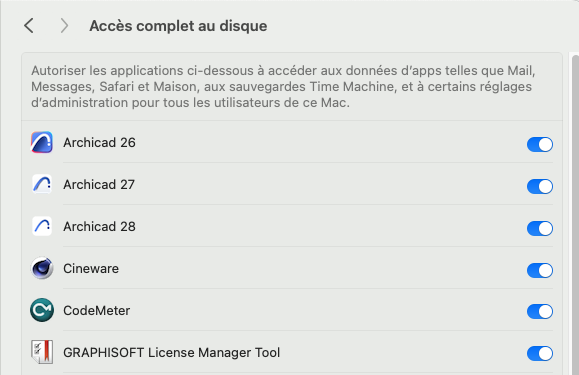The height and width of the screenshot is (375, 579).
Task: Click the vertical scrollbar at right edge
Action: [575, 214]
